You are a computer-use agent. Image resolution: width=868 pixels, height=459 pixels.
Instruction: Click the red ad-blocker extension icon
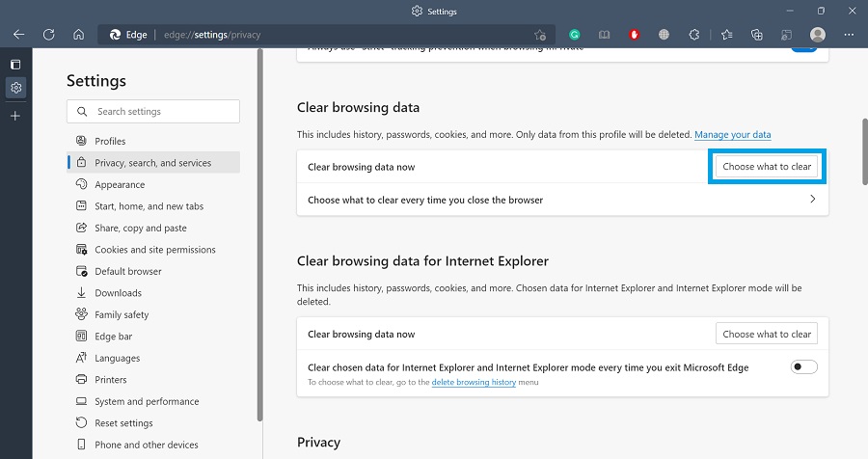(635, 35)
